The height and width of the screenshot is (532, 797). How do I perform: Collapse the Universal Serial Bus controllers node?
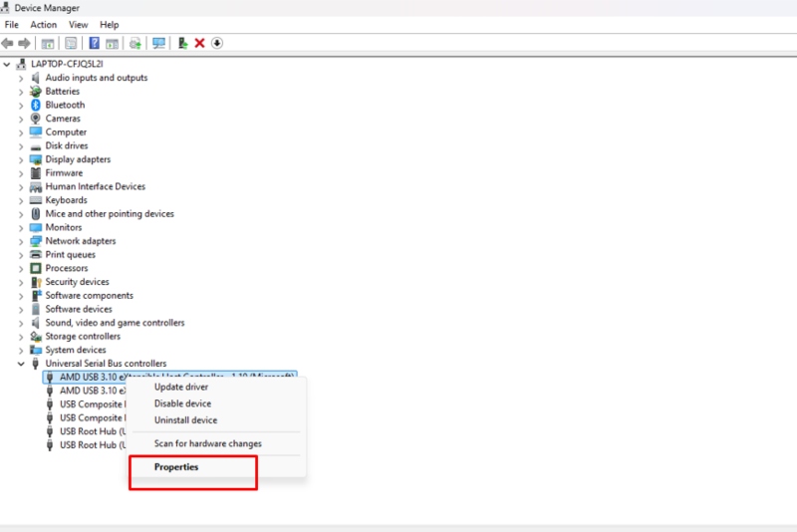coord(21,364)
